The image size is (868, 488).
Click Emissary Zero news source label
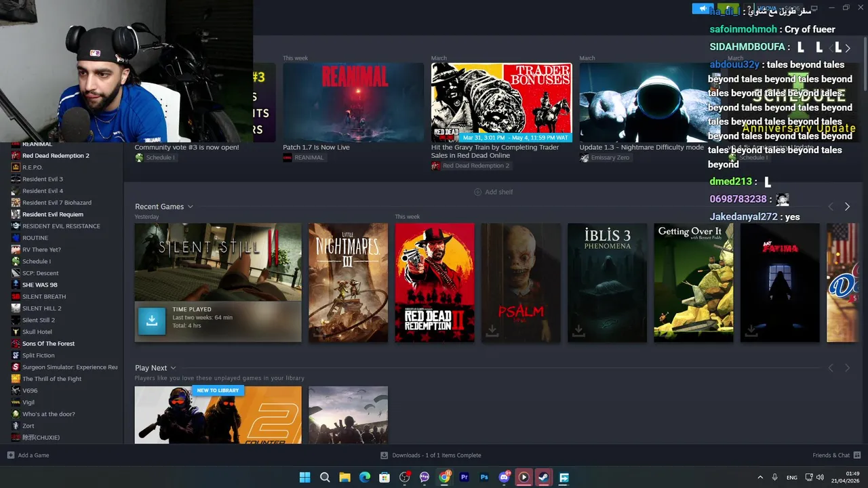610,158
